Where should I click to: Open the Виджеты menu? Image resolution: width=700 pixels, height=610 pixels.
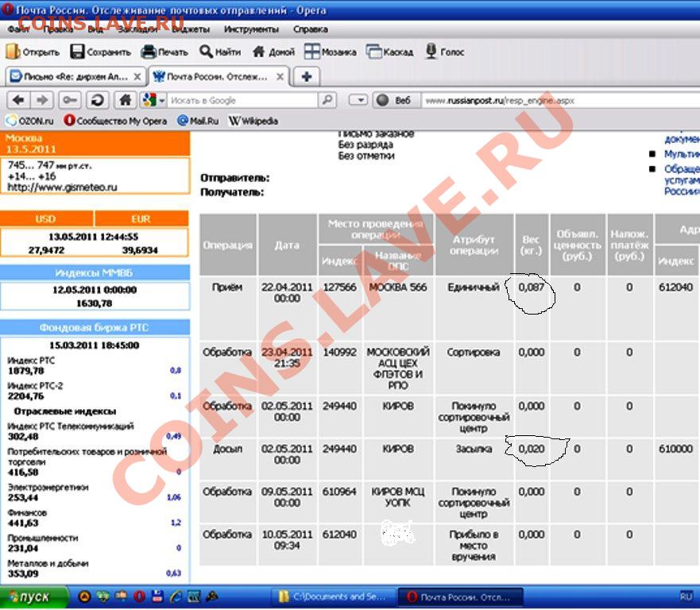tap(191, 29)
